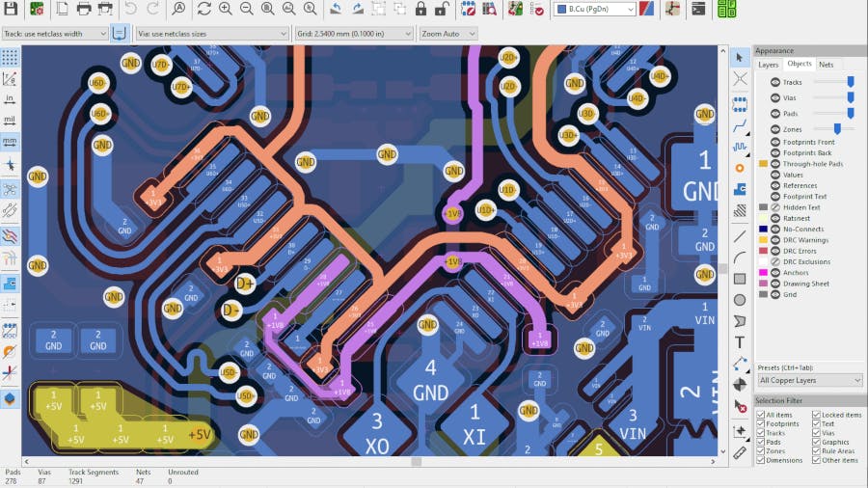Select the Draw Circle tool
The width and height of the screenshot is (868, 488).
pyautogui.click(x=740, y=300)
